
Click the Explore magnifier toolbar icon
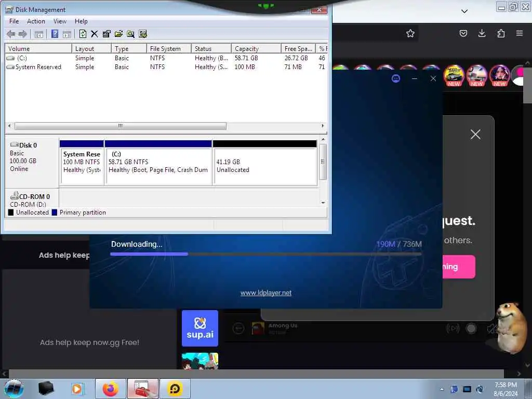click(130, 34)
